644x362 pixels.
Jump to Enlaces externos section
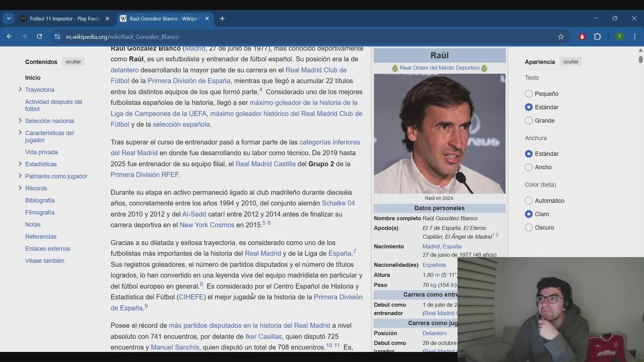48,249
